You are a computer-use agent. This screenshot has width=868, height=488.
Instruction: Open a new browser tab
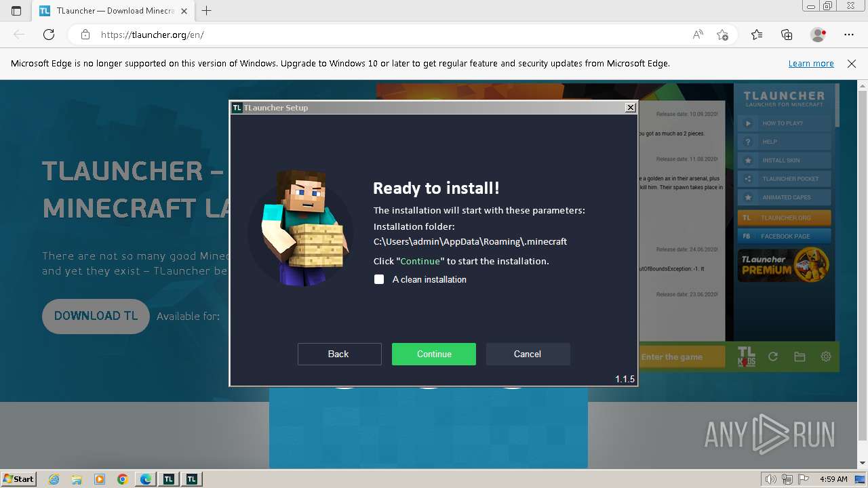[207, 11]
